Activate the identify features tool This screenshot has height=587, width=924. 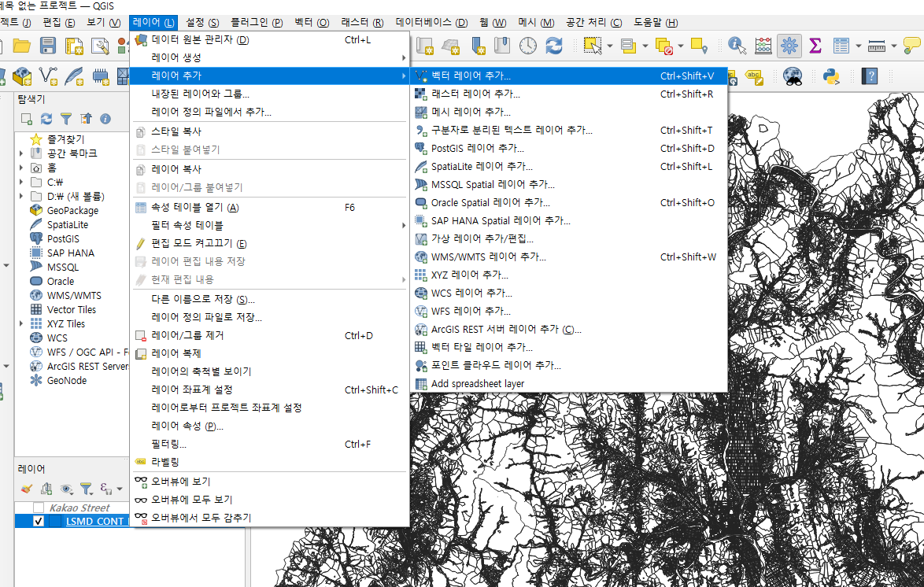click(737, 46)
